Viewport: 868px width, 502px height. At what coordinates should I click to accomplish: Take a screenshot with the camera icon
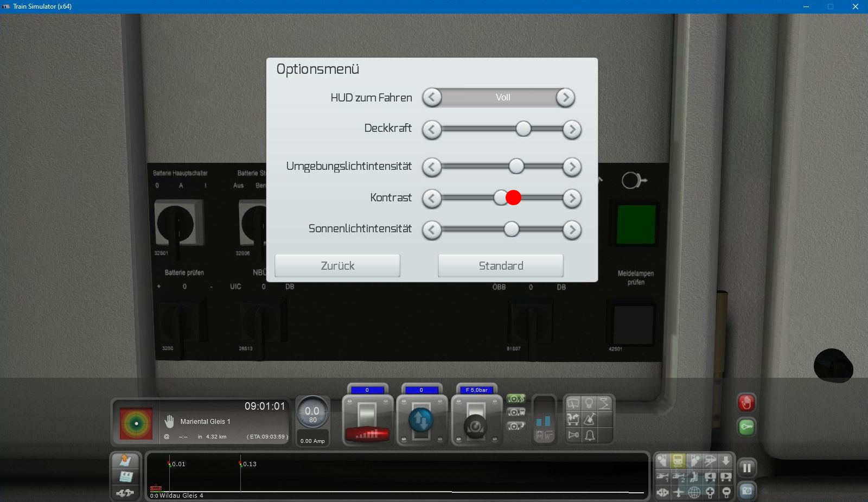coord(747,491)
